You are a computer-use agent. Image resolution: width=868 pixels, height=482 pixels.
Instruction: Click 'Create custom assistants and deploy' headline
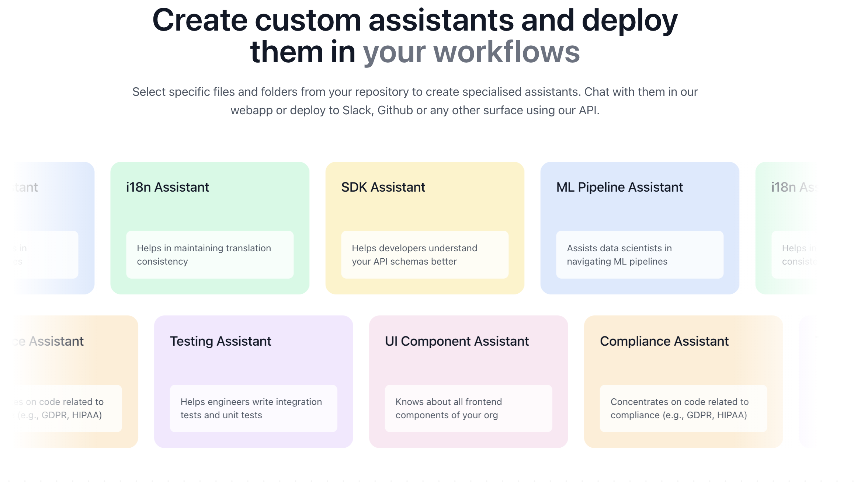[x=415, y=21]
